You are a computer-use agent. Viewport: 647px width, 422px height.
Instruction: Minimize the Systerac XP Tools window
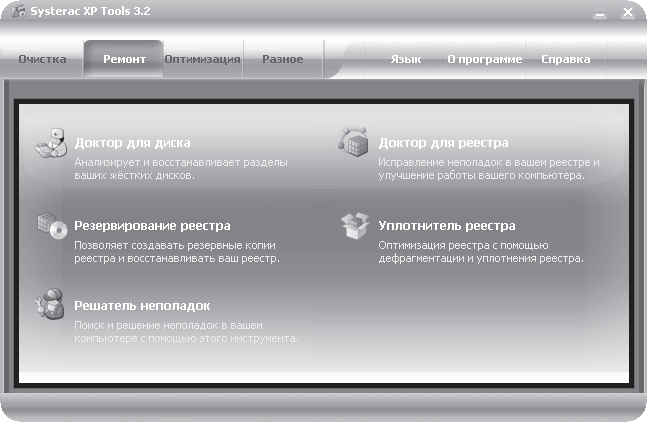pyautogui.click(x=600, y=13)
